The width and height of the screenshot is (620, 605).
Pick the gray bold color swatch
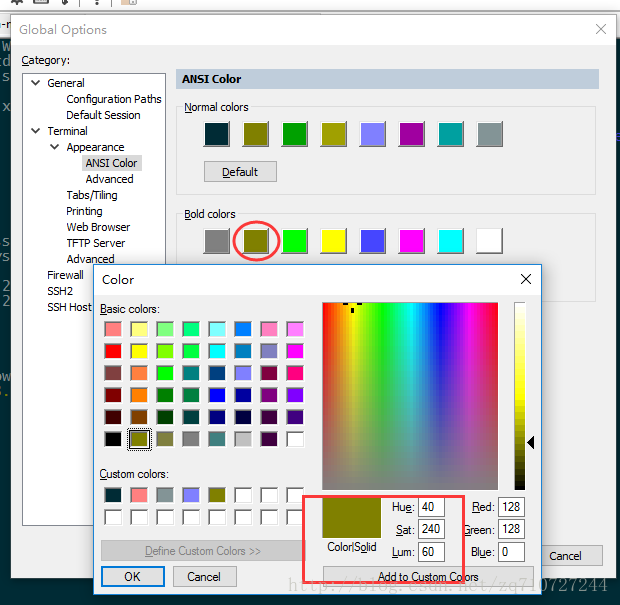pos(217,241)
